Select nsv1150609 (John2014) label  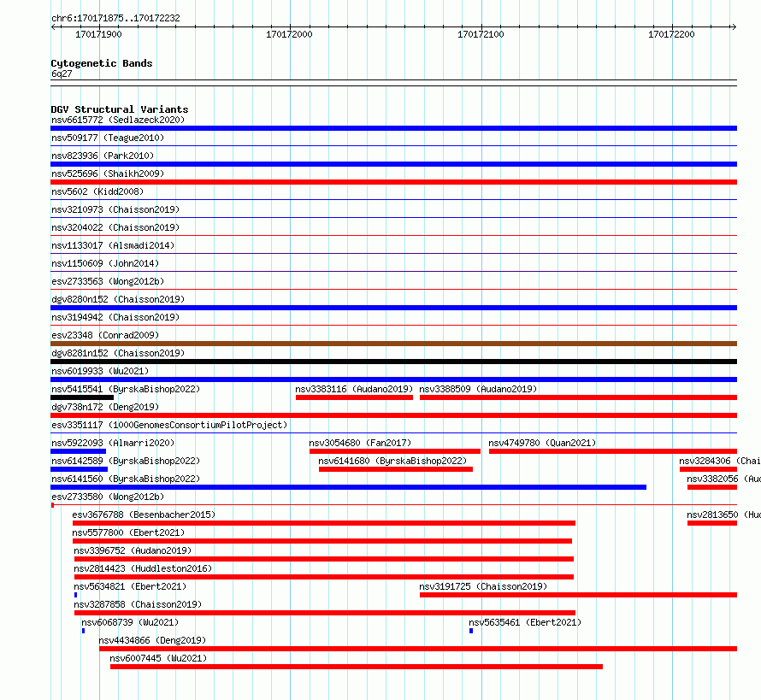point(105,263)
